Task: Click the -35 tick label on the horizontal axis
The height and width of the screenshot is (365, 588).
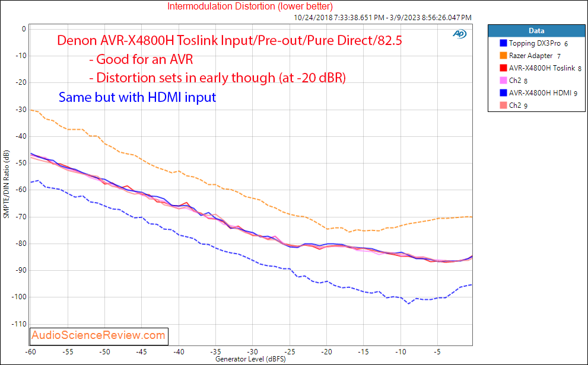Action: (x=215, y=352)
